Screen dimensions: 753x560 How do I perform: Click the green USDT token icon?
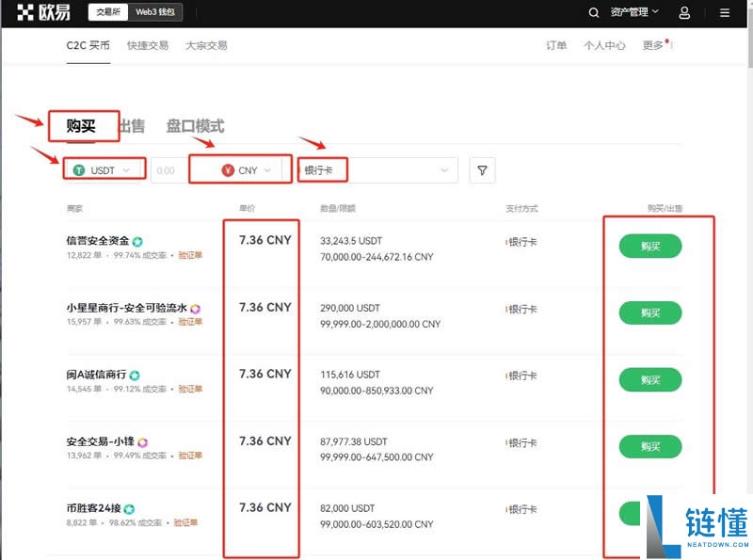[81, 170]
